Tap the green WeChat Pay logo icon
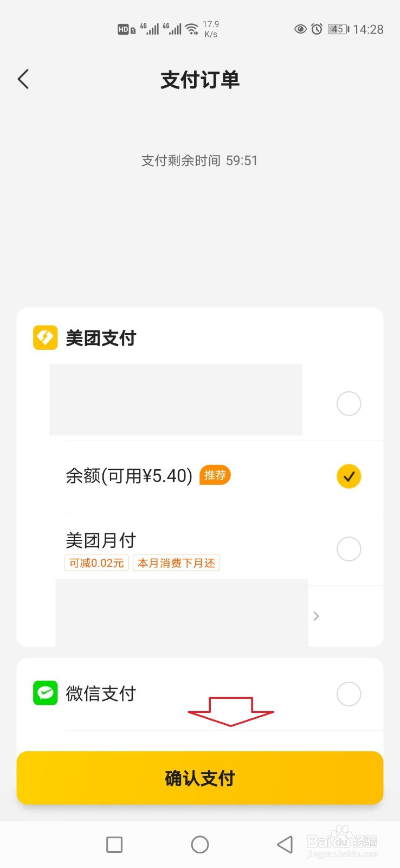 pyautogui.click(x=46, y=693)
